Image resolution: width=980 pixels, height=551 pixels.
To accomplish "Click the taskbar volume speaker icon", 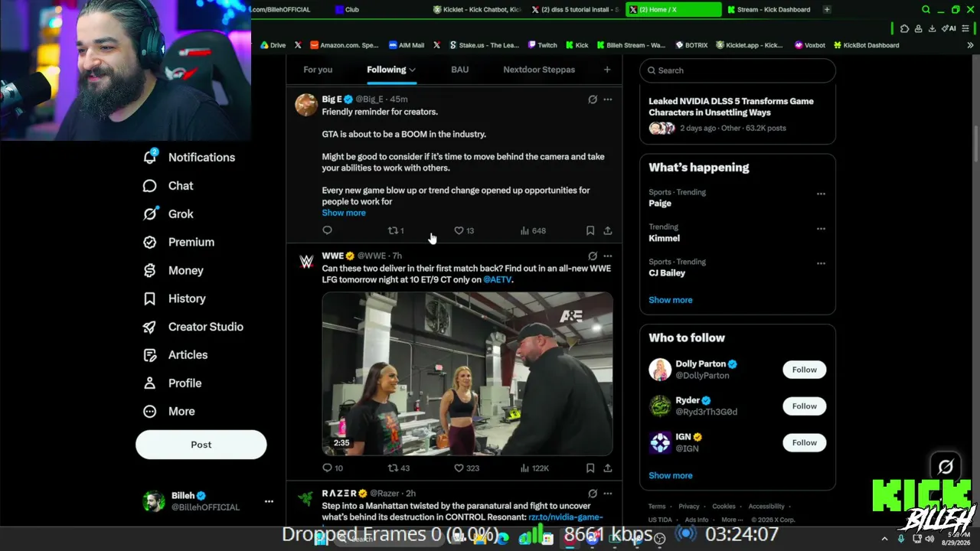I will (929, 539).
